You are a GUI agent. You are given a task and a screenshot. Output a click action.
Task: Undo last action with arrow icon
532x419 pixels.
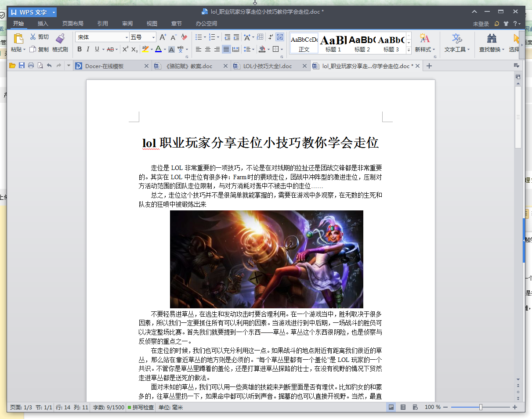49,66
